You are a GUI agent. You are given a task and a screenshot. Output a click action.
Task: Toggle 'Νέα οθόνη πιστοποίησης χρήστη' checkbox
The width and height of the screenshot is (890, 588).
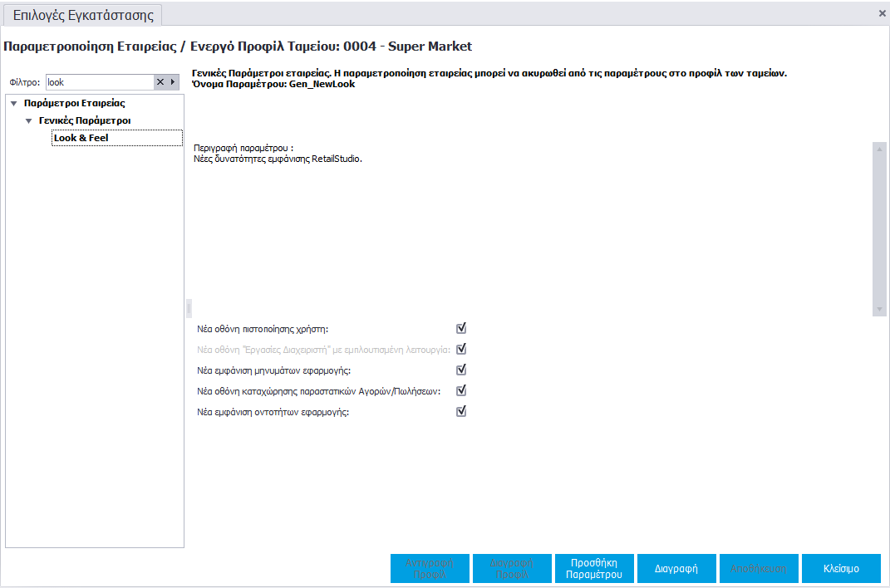click(461, 328)
